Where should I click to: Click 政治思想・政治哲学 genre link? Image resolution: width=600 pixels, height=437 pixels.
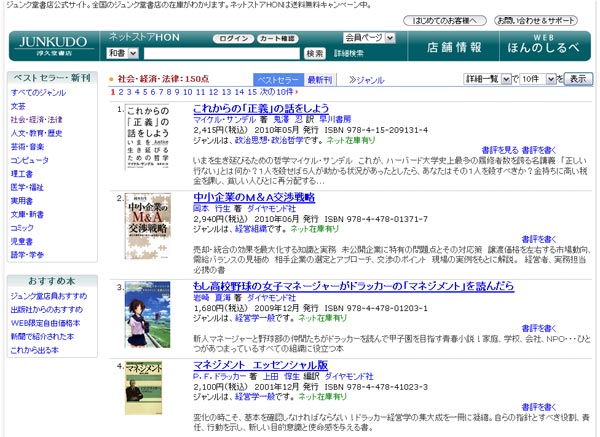point(269,140)
